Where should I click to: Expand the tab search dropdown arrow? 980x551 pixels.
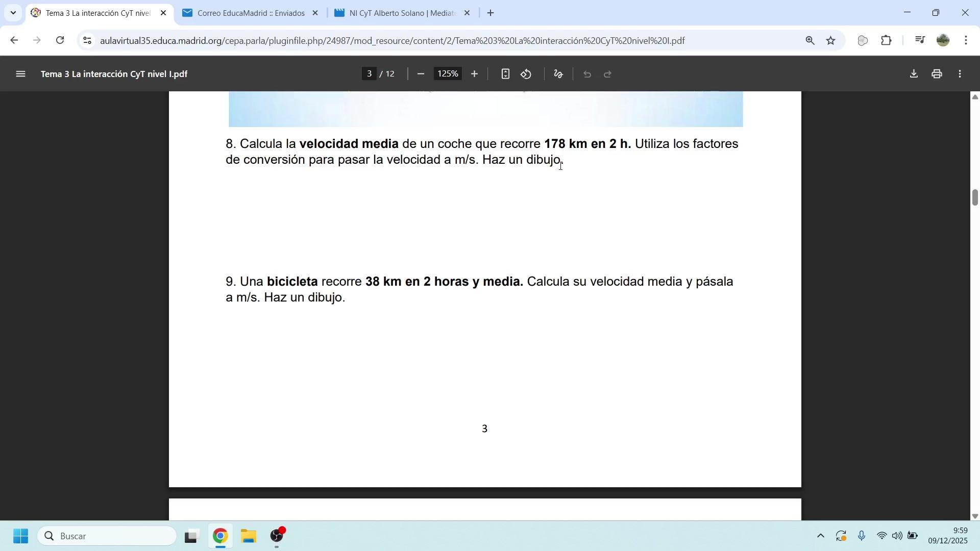tap(13, 13)
